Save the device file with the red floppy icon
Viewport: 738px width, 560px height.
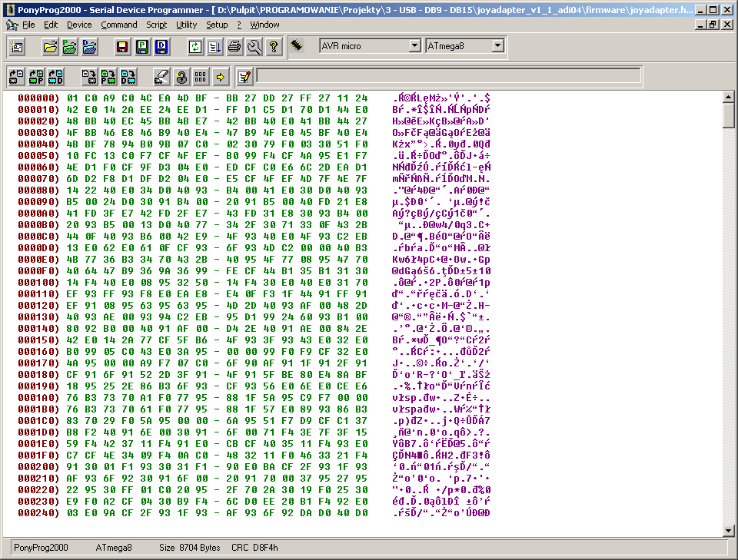[122, 47]
